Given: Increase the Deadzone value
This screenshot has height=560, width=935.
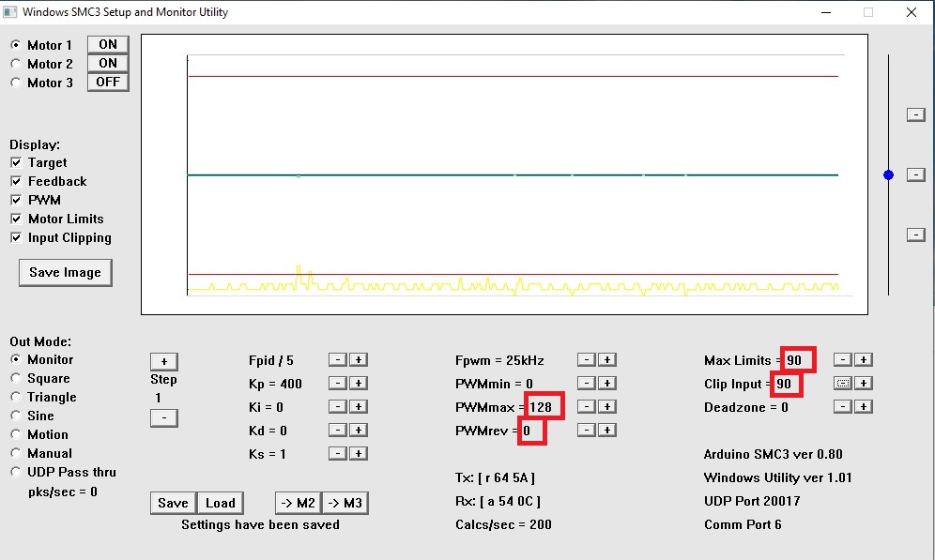Looking at the screenshot, I should coord(864,406).
